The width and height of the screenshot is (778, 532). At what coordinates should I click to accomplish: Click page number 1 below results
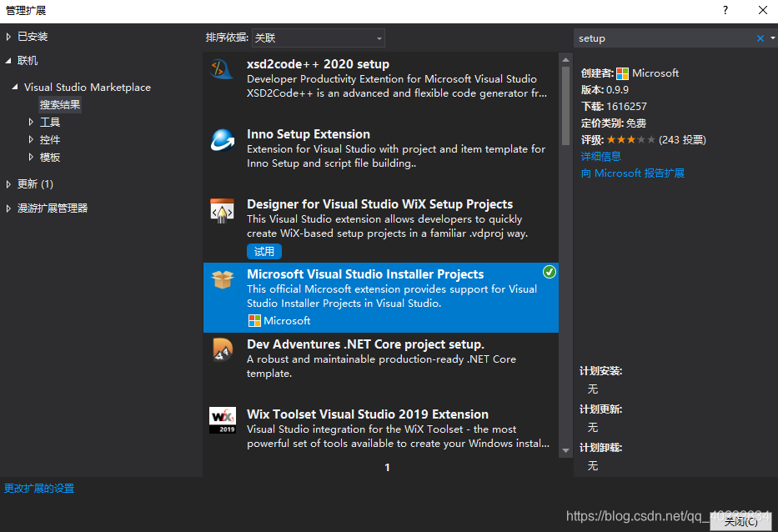point(387,468)
